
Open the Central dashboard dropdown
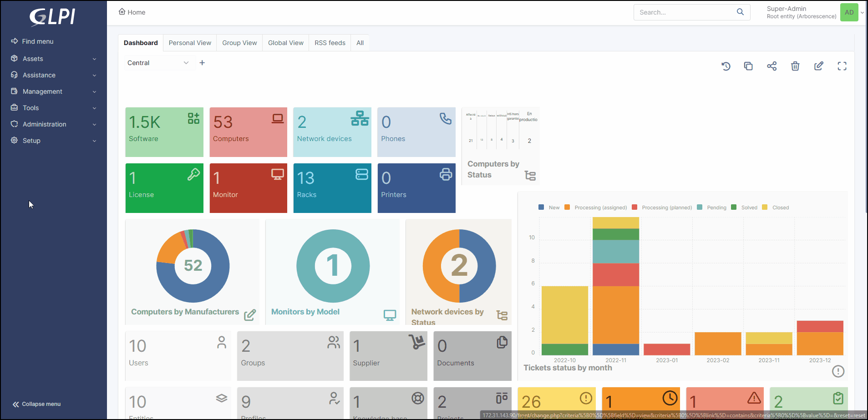[157, 63]
